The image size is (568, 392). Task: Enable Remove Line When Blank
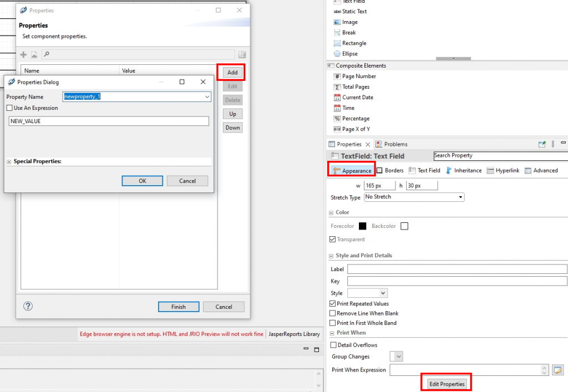point(333,313)
